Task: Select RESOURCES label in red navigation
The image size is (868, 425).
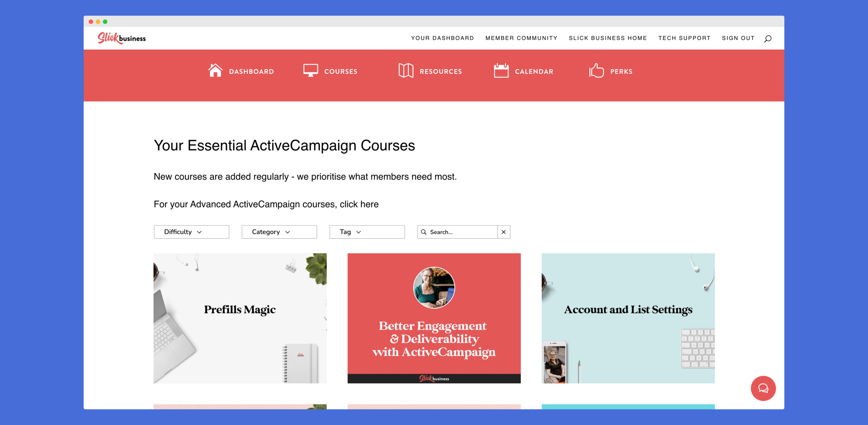Action: coord(440,72)
